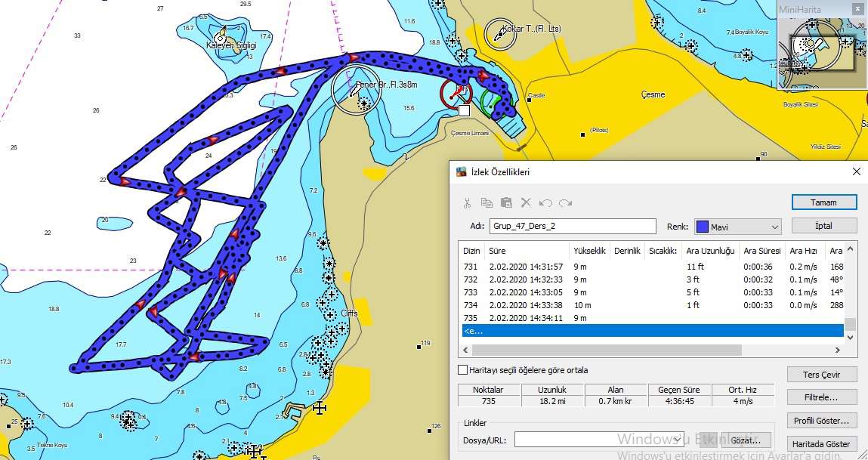Expand the Dosya/URL link dropdown
868x460 pixels.
coord(678,440)
